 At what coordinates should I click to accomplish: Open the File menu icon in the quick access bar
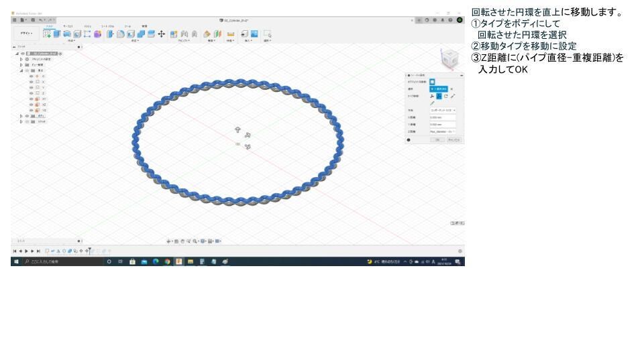pyautogui.click(x=23, y=19)
